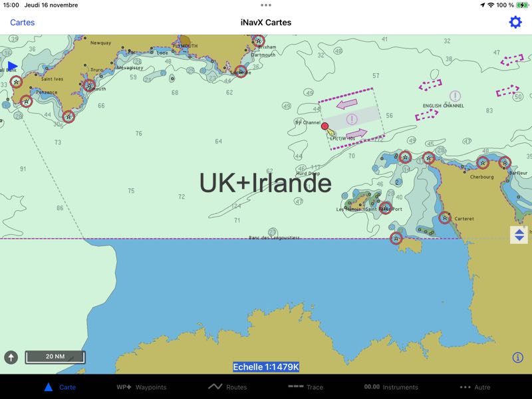Tap the harbor marker near Brixham
Image resolution: width=532 pixels, height=399 pixels.
tap(259, 41)
